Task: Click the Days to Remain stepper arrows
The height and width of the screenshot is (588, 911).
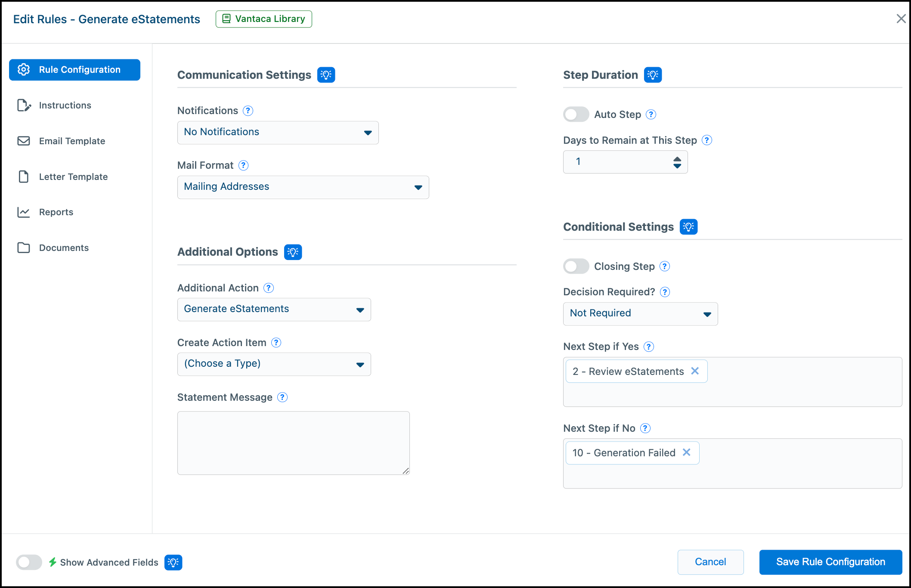Action: [677, 162]
